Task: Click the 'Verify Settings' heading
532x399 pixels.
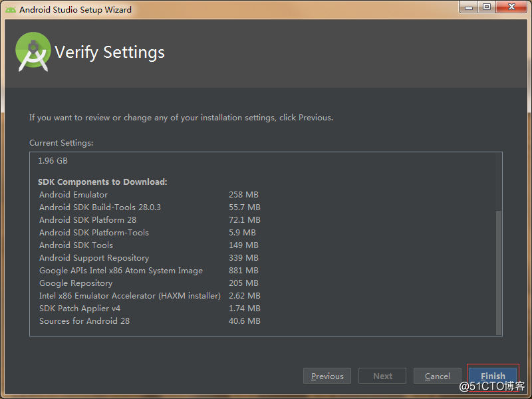Action: coord(110,53)
